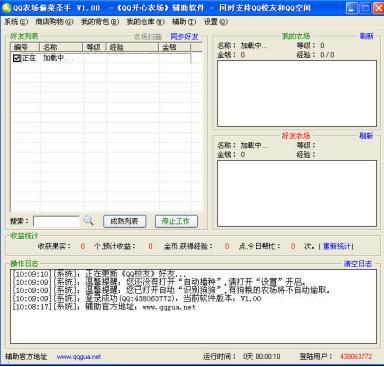Open the 辅助 menu
Viewport: 384px width, 367px height.
click(184, 22)
